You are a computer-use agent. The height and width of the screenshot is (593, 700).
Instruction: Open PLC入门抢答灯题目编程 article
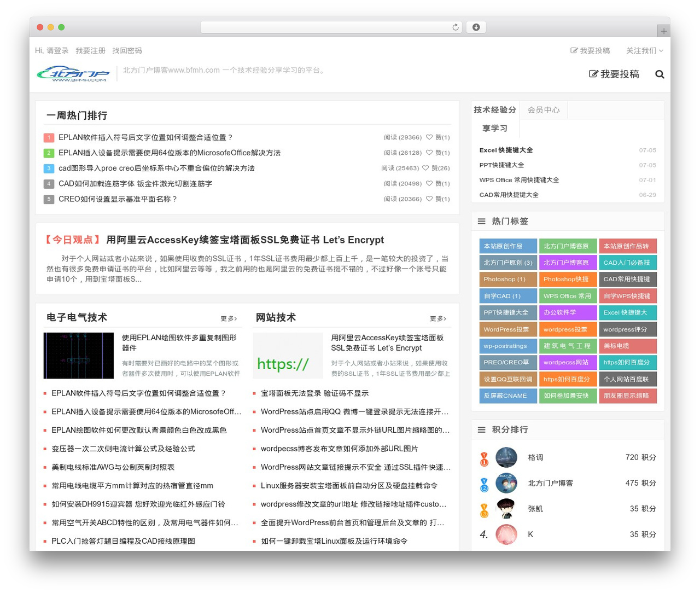(123, 541)
